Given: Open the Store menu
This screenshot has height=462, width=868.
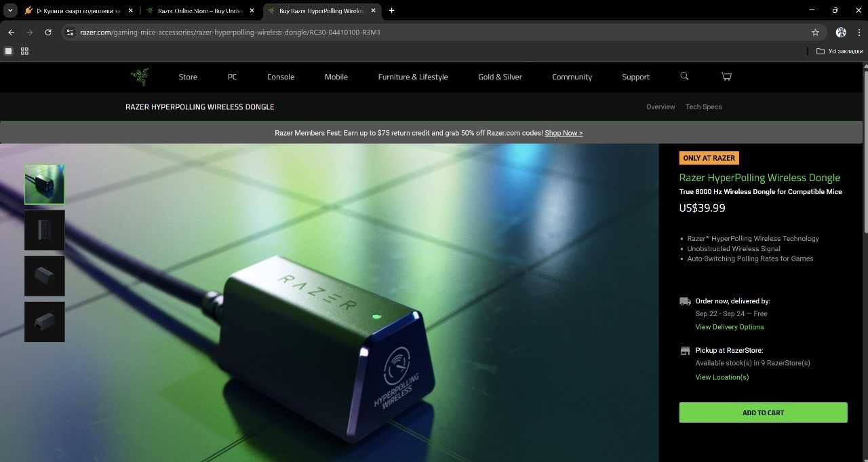Looking at the screenshot, I should coord(188,77).
